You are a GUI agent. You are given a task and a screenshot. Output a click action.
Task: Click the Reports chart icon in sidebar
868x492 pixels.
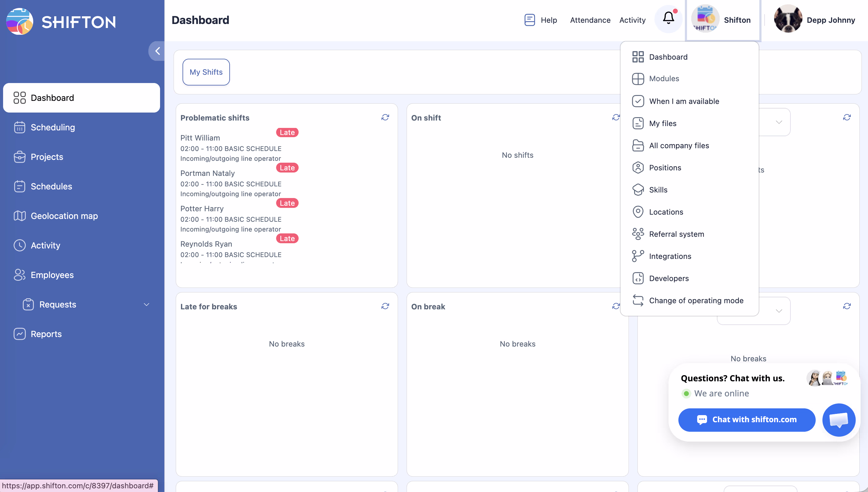20,334
